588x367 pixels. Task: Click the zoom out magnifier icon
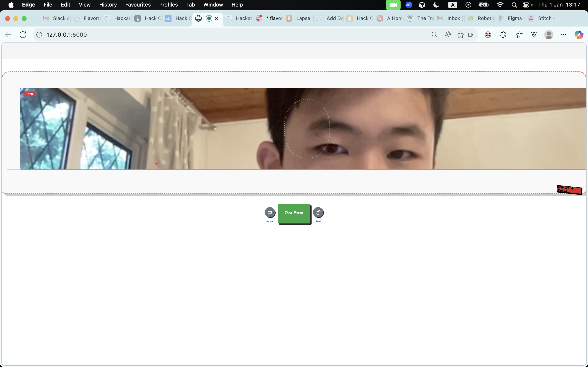point(434,35)
